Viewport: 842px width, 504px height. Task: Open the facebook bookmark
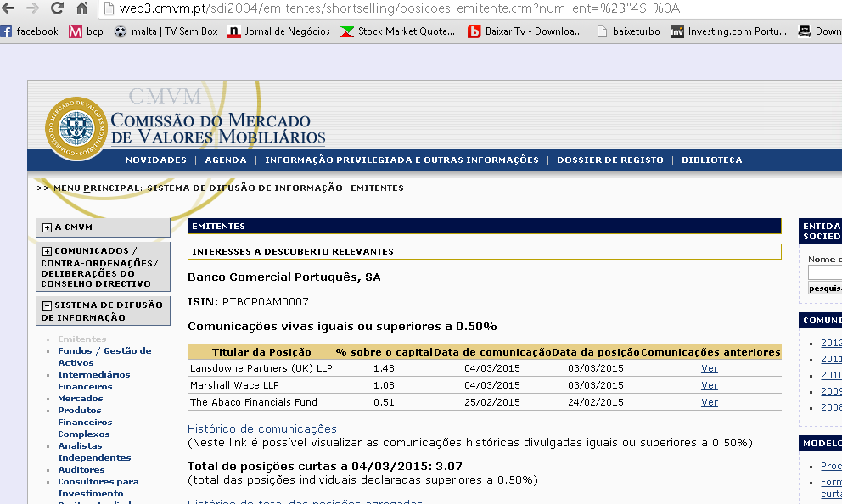coord(30,31)
